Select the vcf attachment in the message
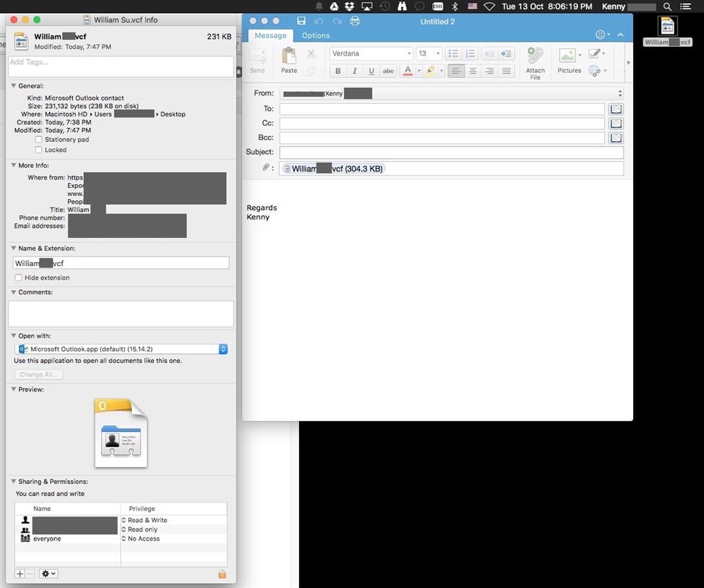Image resolution: width=704 pixels, height=588 pixels. (x=333, y=169)
